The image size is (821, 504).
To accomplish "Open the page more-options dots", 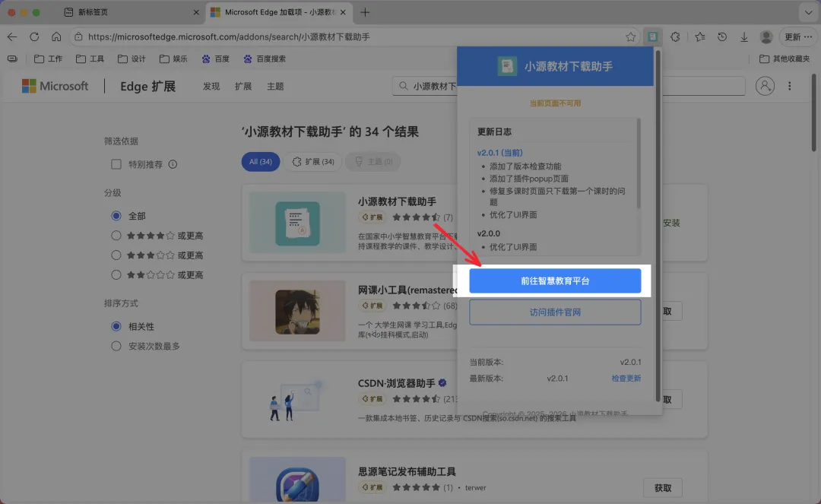I will [x=790, y=86].
